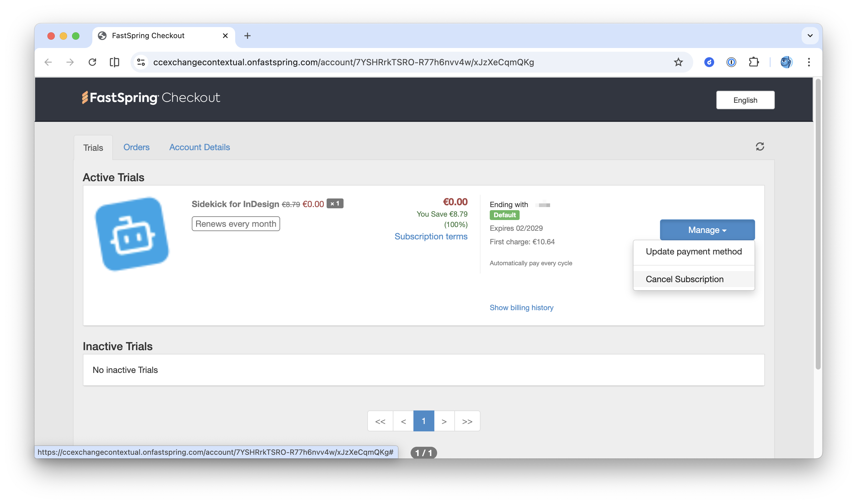Click the site permissions icon in address bar
857x504 pixels.
point(141,62)
